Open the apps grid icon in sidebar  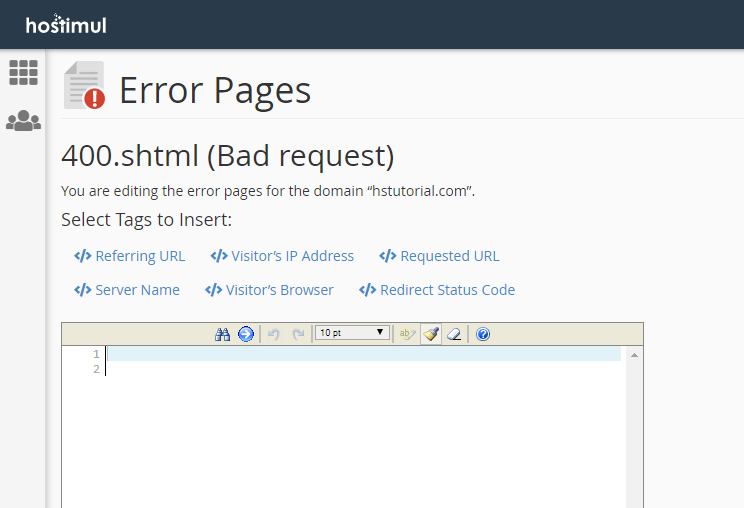click(23, 72)
